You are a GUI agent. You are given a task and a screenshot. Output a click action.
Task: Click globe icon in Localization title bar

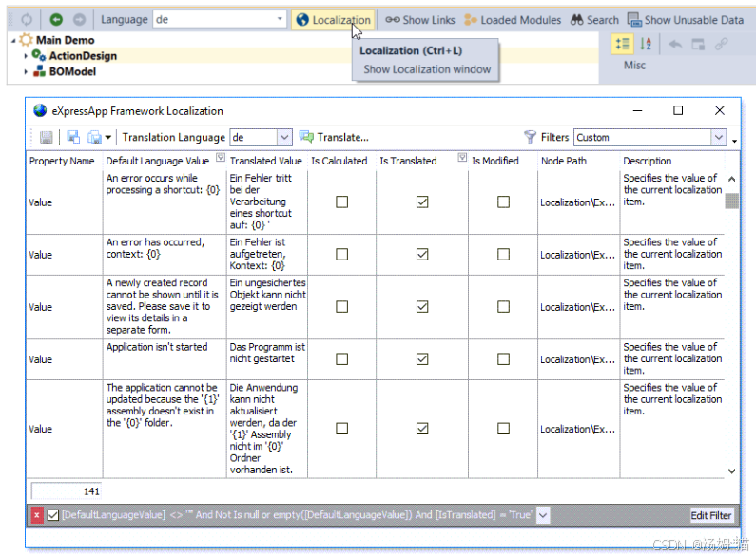(x=40, y=111)
